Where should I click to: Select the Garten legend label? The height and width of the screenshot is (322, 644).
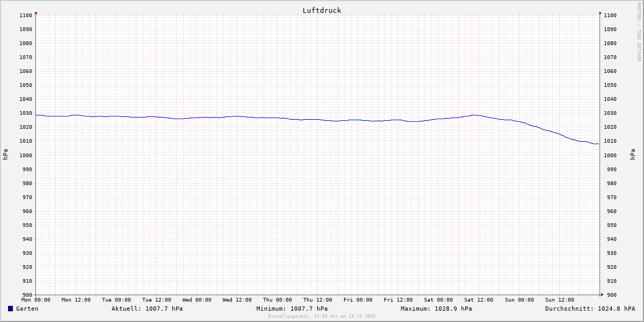(27, 309)
